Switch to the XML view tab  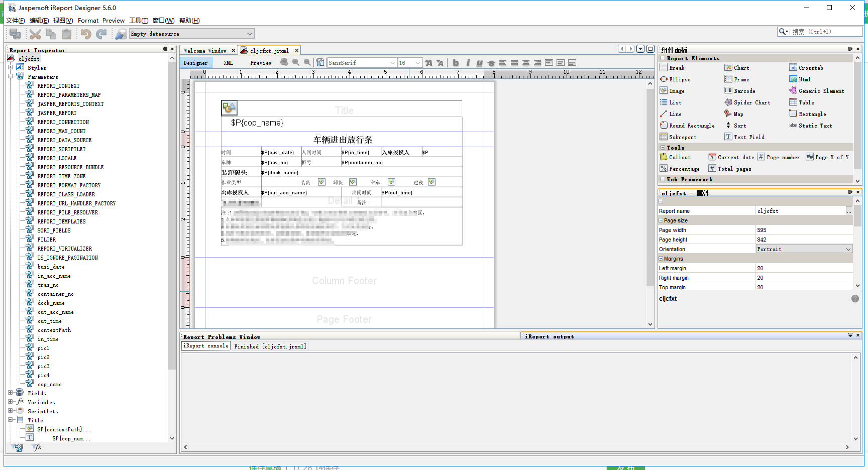click(229, 63)
